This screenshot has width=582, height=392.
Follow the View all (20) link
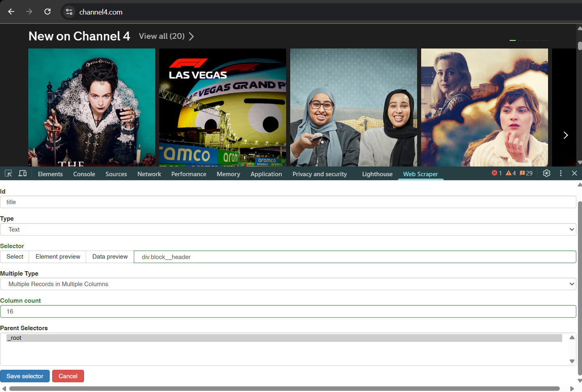point(166,36)
